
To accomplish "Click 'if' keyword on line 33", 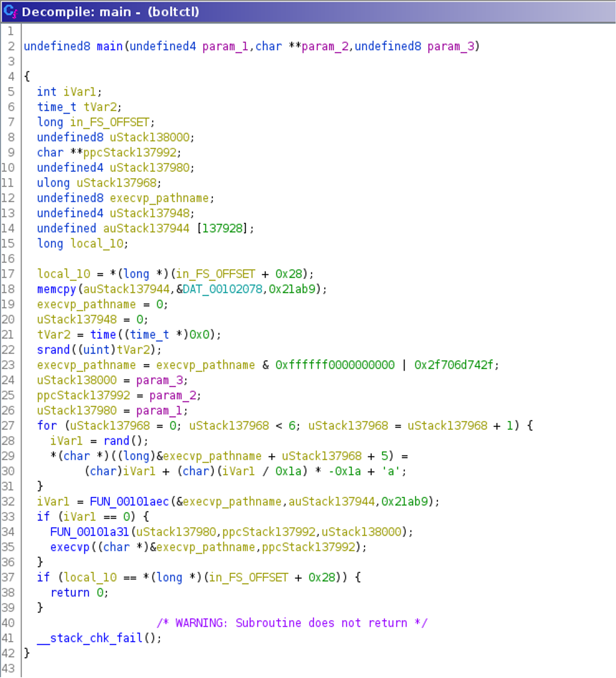I will point(43,517).
